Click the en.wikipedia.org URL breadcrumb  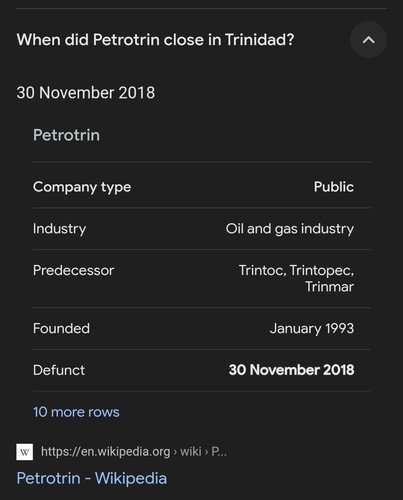click(106, 451)
